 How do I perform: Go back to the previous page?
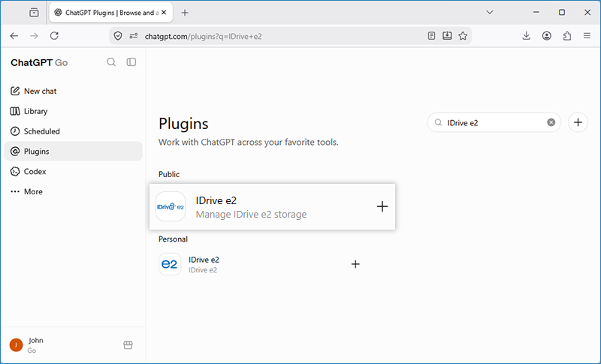[14, 36]
